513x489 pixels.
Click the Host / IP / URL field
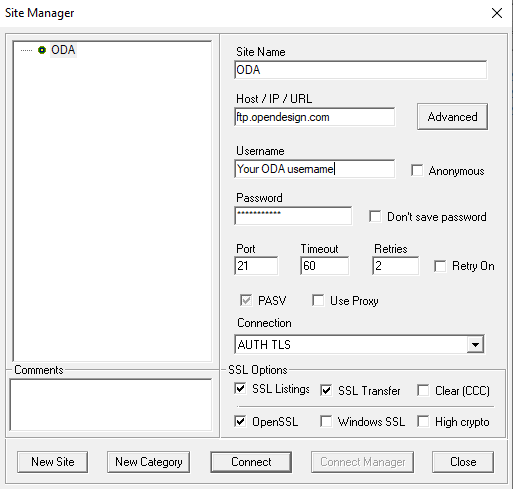coord(315,117)
